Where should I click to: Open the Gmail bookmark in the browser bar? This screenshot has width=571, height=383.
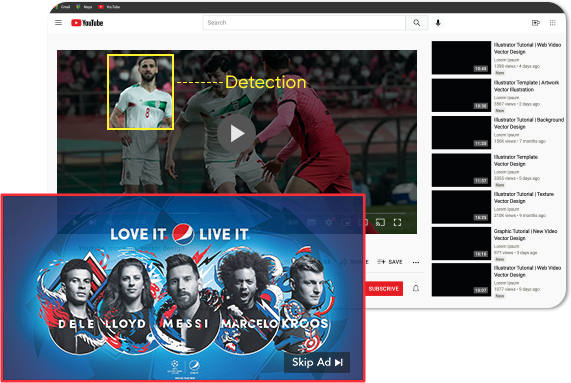(63, 7)
